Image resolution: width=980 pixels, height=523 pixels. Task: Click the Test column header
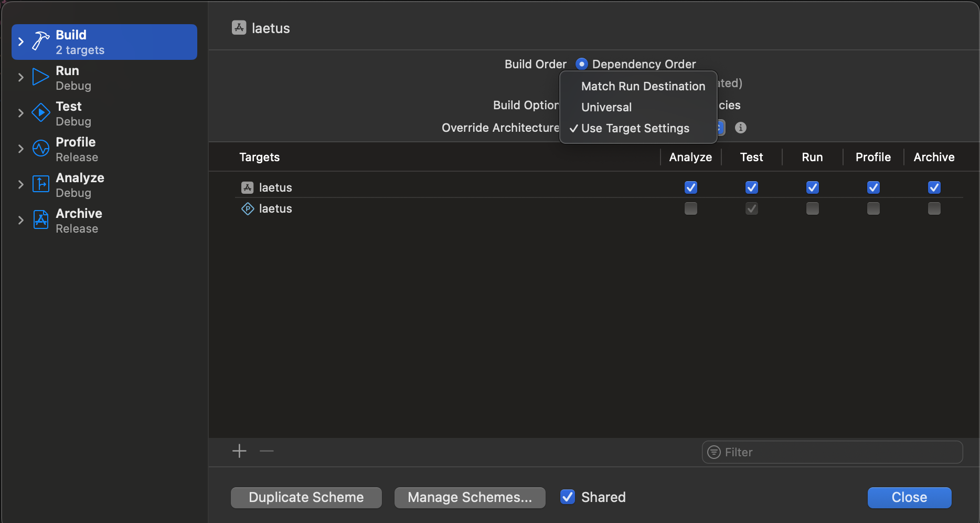pyautogui.click(x=752, y=157)
